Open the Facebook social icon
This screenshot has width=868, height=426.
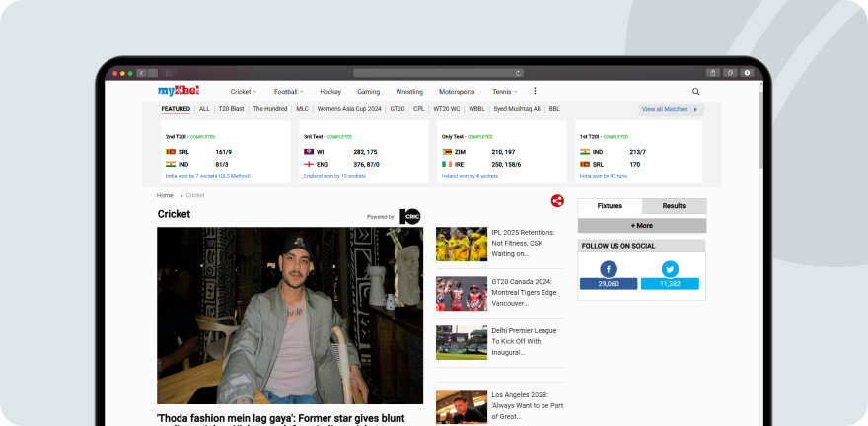[609, 269]
